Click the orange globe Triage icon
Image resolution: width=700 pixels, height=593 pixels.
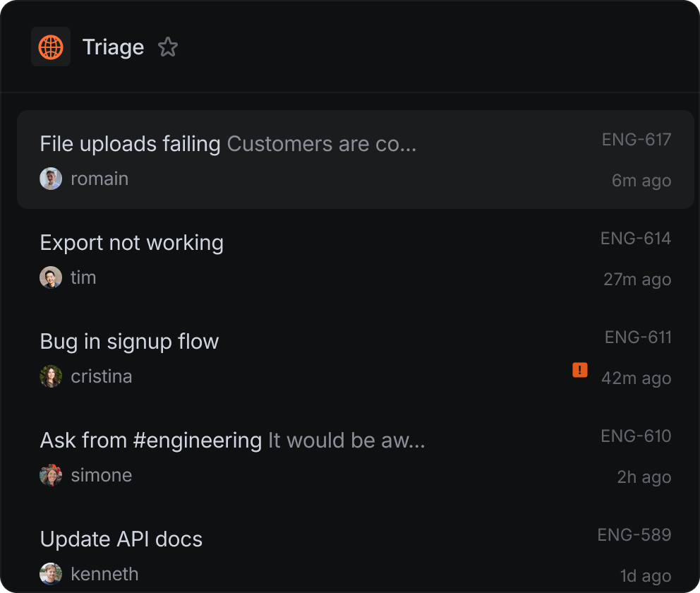51,47
